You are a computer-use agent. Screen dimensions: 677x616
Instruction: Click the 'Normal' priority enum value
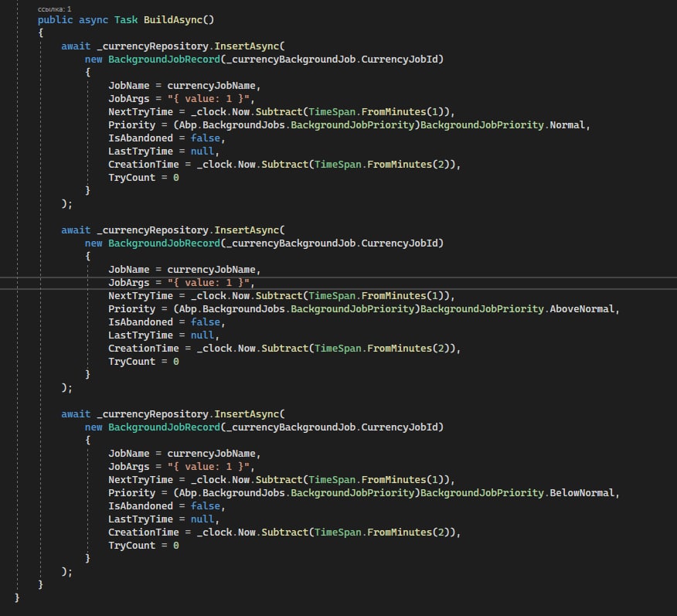[567, 125]
